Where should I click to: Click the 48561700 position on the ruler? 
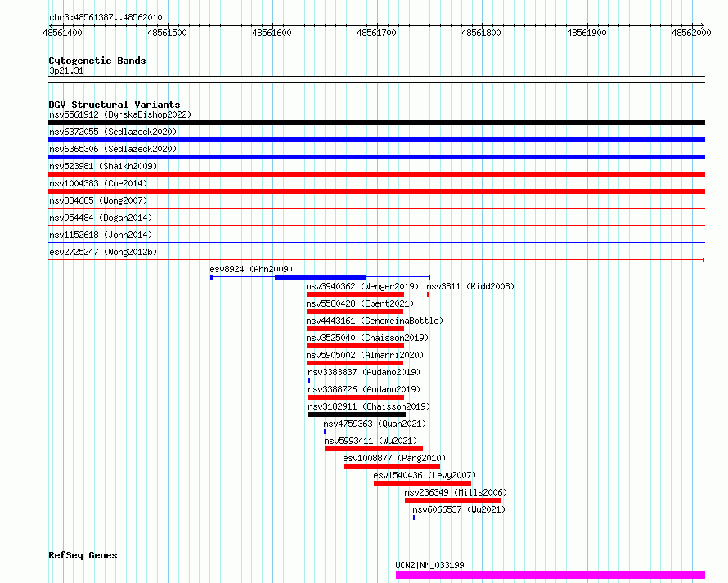377,33
